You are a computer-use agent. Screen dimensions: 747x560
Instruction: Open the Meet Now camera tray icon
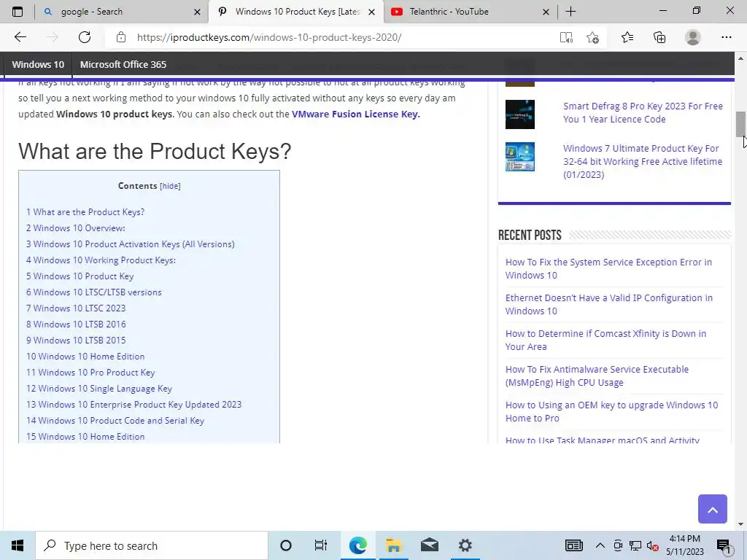tap(618, 545)
